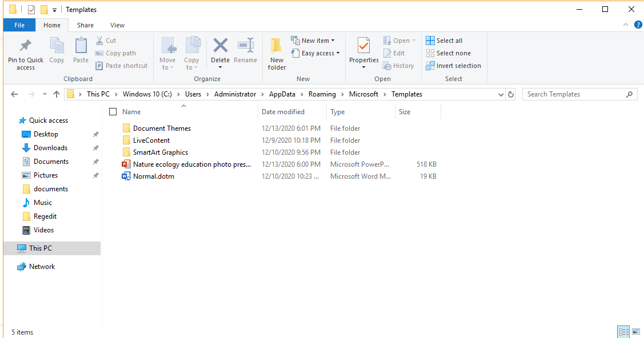The height and width of the screenshot is (338, 644).
Task: Click the Paste shortcut option
Action: (121, 66)
